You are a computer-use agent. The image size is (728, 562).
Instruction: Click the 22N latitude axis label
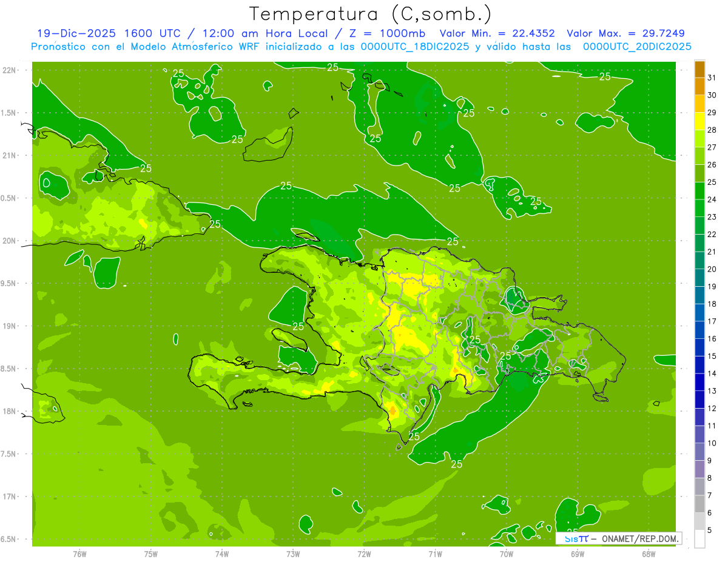pos(9,70)
